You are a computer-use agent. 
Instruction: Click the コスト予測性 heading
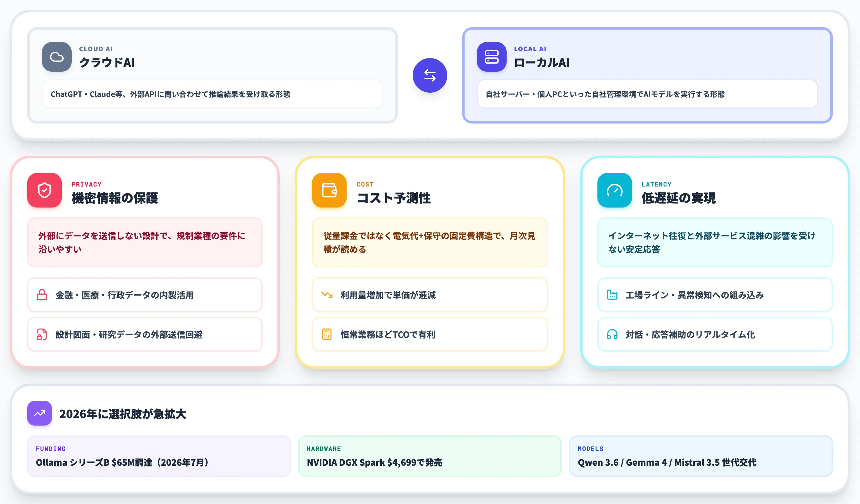tap(394, 198)
